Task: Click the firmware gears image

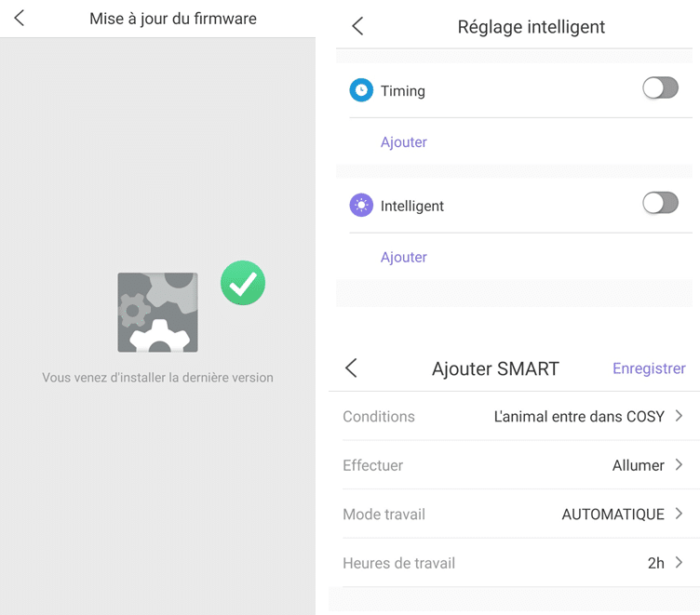Action: 157,313
